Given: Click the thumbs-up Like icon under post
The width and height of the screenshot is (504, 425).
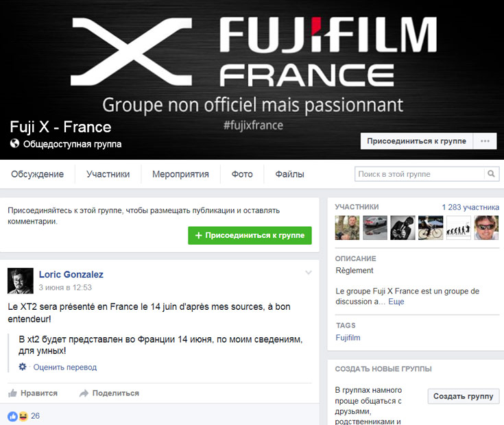Looking at the screenshot, I should (12, 393).
